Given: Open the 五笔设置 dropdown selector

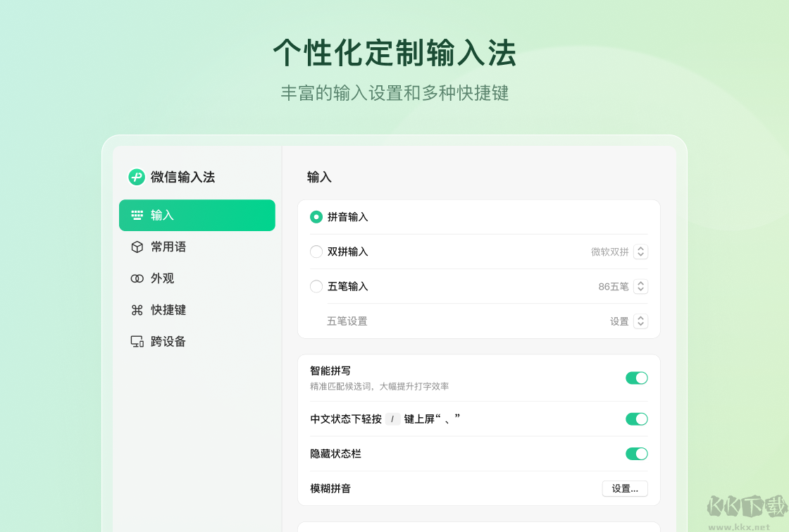Looking at the screenshot, I should pyautogui.click(x=640, y=321).
